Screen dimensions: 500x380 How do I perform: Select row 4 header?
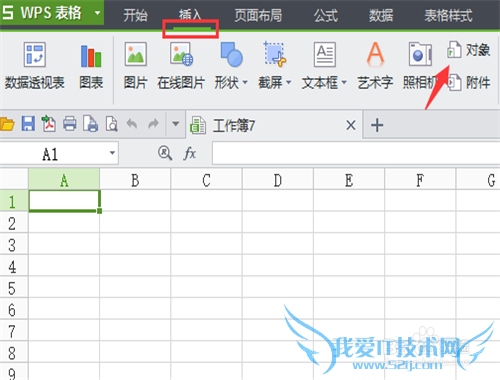pyautogui.click(x=14, y=266)
